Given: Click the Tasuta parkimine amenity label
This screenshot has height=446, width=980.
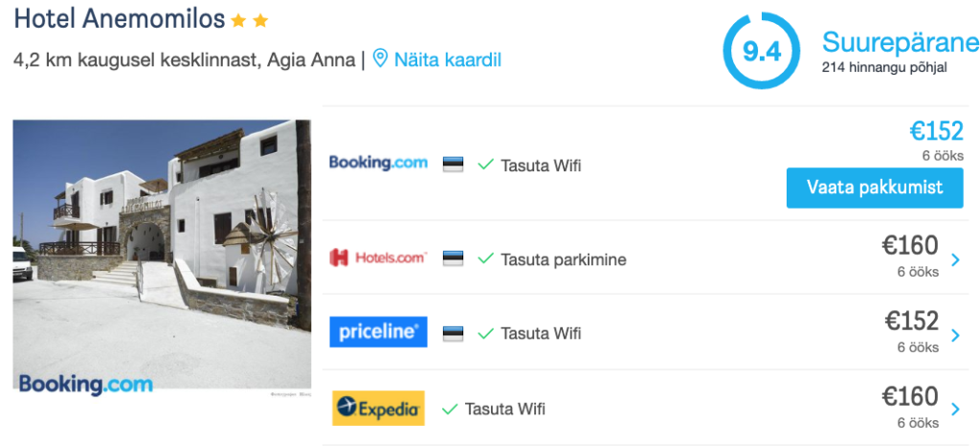Looking at the screenshot, I should [563, 259].
